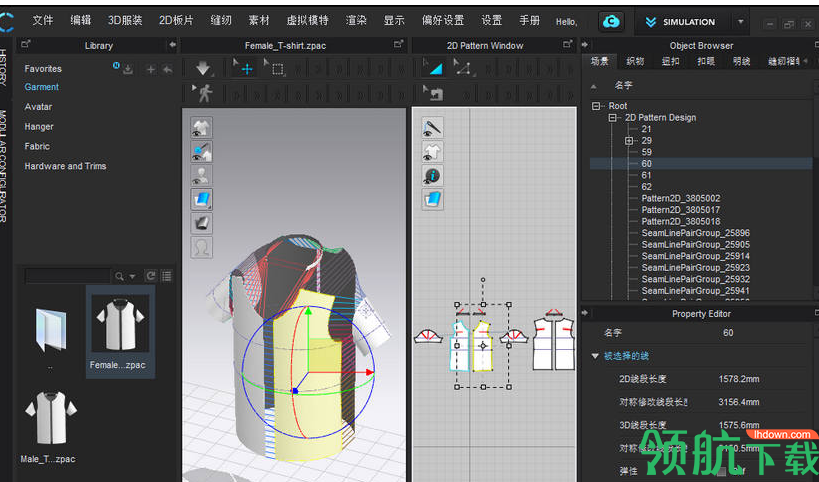Switch to the 织物 tab in Object Browser
The height and width of the screenshot is (482, 819).
[635, 61]
